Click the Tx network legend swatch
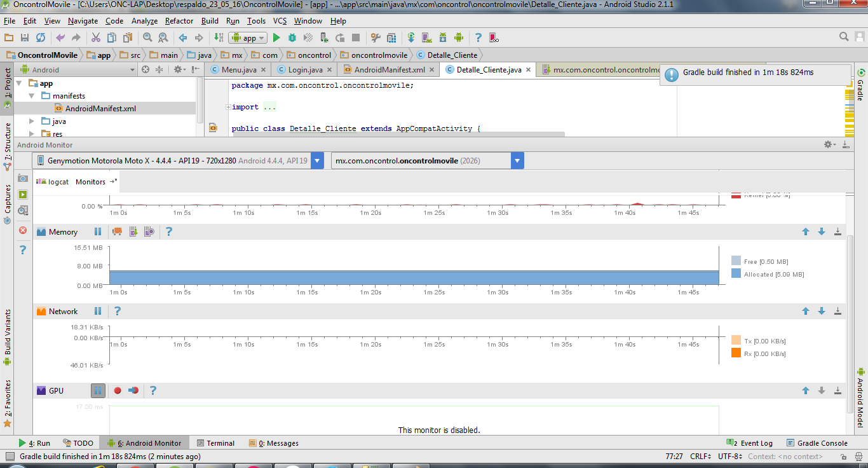This screenshot has width=868, height=468. click(x=736, y=340)
